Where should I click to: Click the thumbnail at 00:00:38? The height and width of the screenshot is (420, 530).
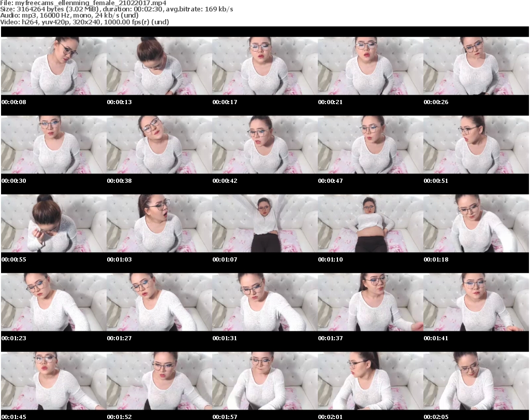point(159,144)
